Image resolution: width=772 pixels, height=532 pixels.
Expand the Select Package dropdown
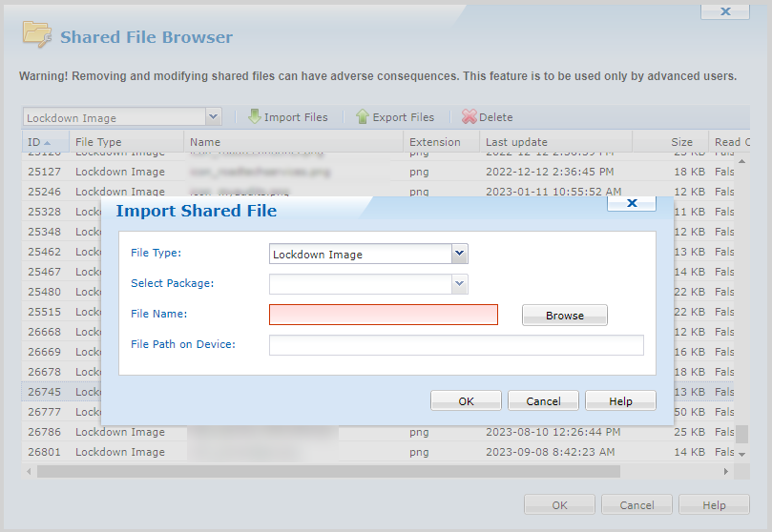(x=459, y=284)
